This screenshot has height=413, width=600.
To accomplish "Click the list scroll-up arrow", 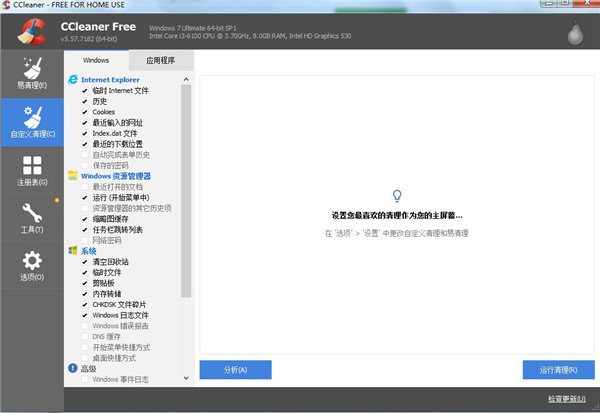I will (x=186, y=79).
